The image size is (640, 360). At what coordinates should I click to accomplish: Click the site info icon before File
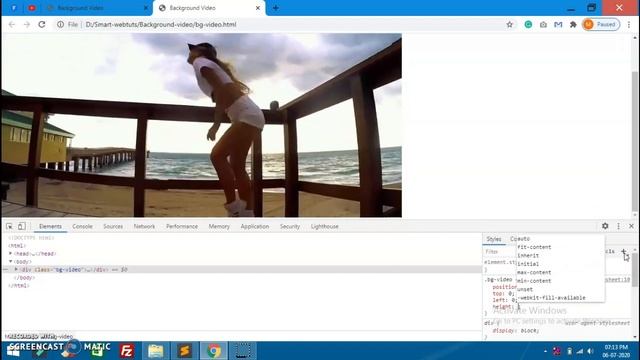[60, 24]
